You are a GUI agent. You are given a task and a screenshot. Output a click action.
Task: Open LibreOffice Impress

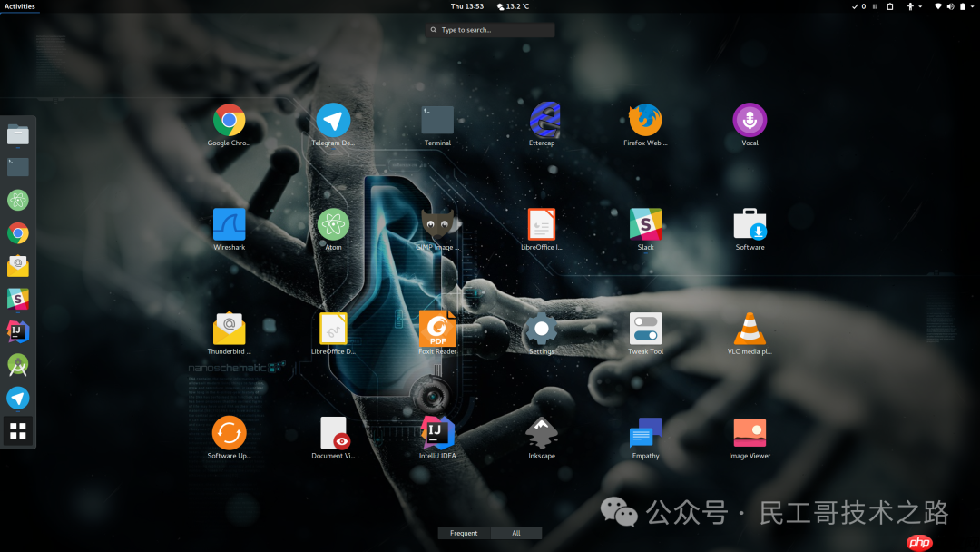pyautogui.click(x=541, y=224)
